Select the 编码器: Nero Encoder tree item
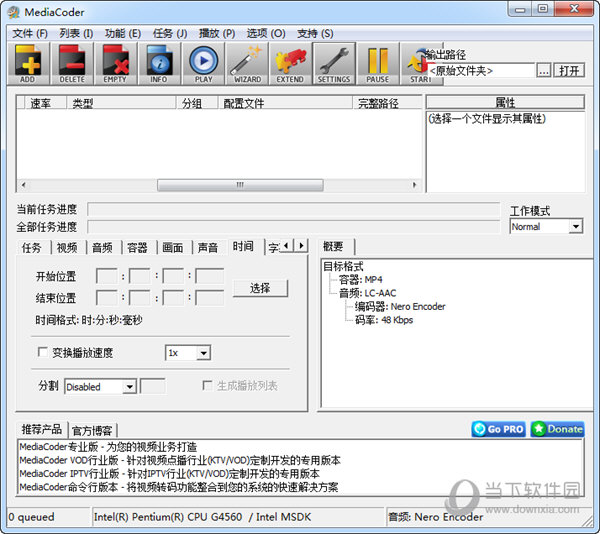This screenshot has height=534, width=600. pyautogui.click(x=400, y=306)
